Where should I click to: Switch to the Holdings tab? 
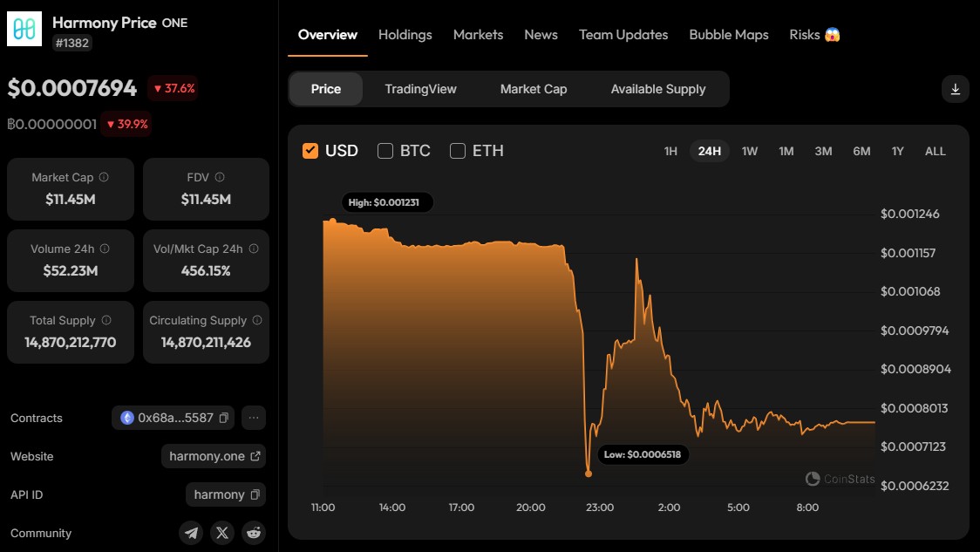coord(405,35)
